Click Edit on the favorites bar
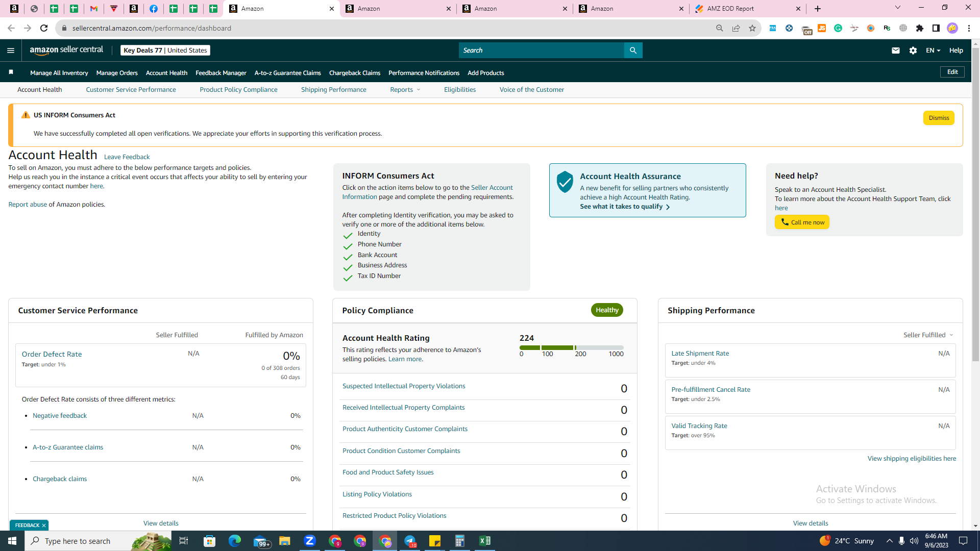 (952, 72)
